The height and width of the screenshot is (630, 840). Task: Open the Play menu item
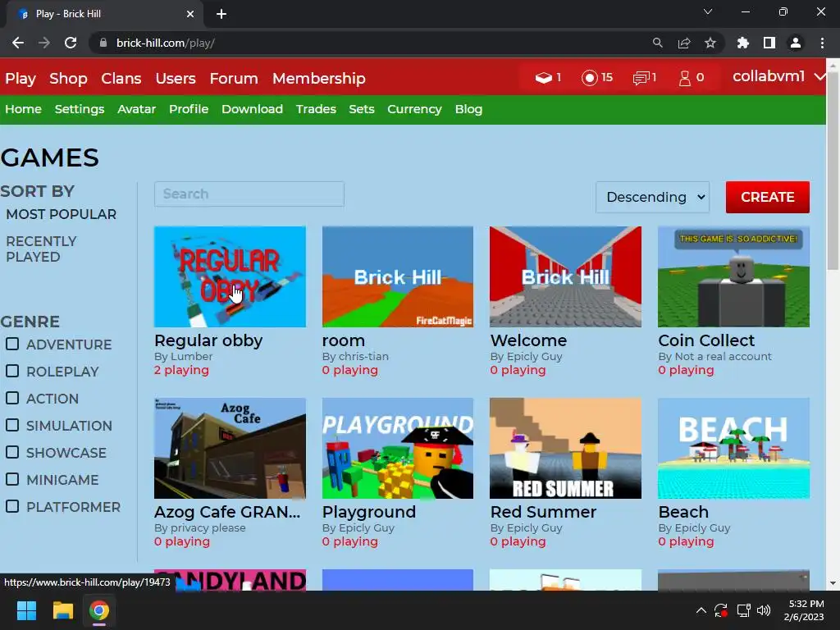pyautogui.click(x=21, y=79)
